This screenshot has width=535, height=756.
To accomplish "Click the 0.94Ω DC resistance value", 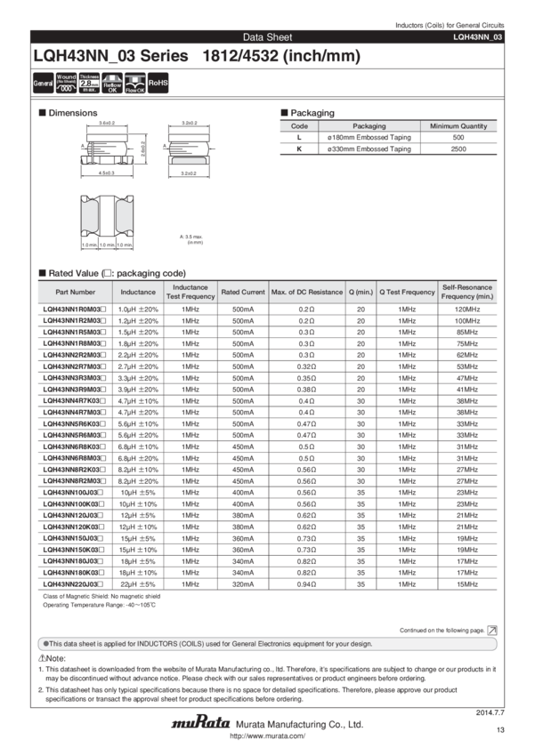I will 306,584.
